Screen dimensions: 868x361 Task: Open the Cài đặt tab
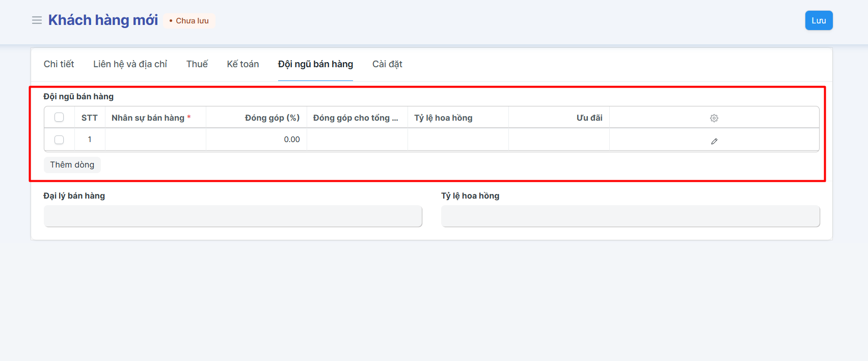pyautogui.click(x=387, y=64)
